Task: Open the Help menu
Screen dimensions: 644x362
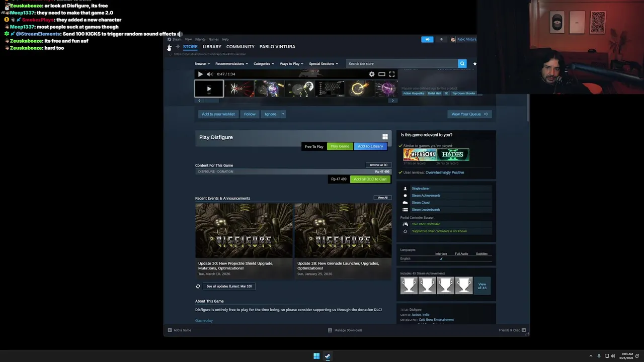Action: (x=225, y=39)
